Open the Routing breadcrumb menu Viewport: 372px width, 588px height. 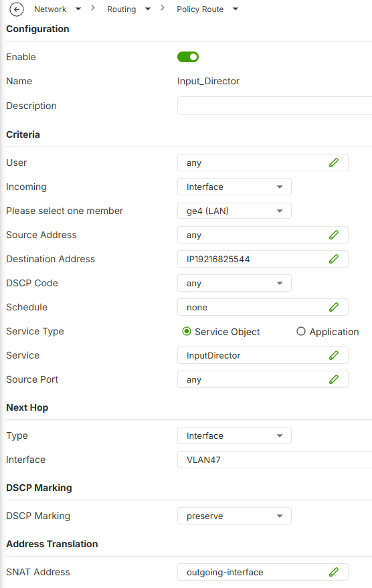pyautogui.click(x=122, y=9)
